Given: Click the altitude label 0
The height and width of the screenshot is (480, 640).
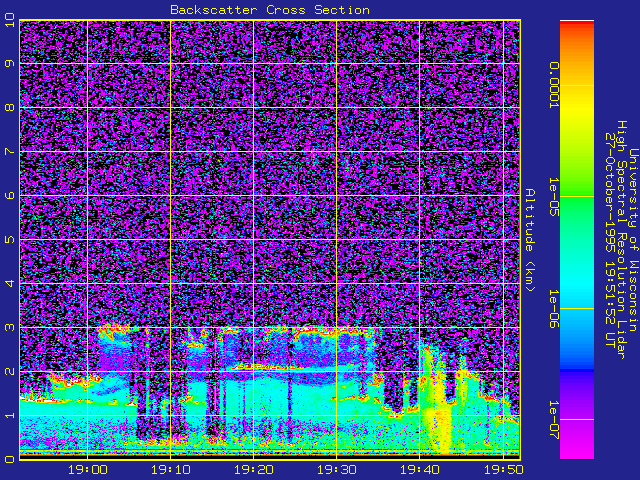Looking at the screenshot, I should 10,459.
